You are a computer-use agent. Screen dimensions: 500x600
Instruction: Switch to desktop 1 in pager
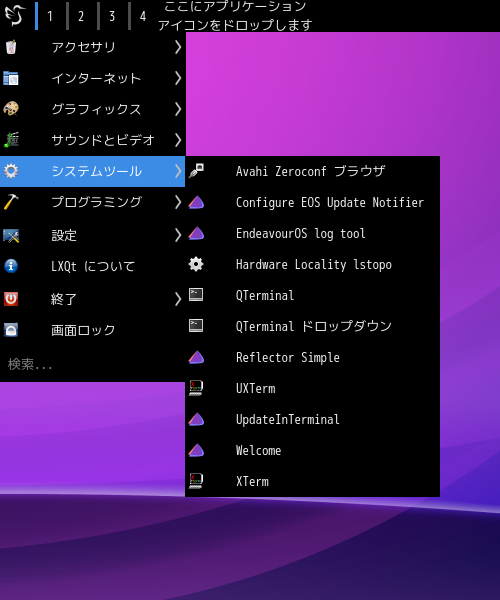[x=49, y=16]
